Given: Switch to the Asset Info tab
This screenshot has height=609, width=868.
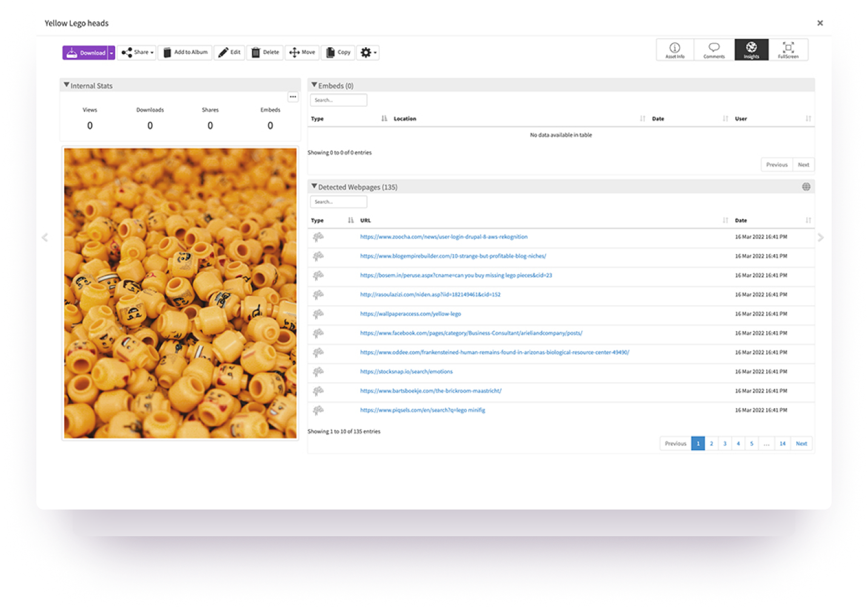Looking at the screenshot, I should [x=675, y=50].
